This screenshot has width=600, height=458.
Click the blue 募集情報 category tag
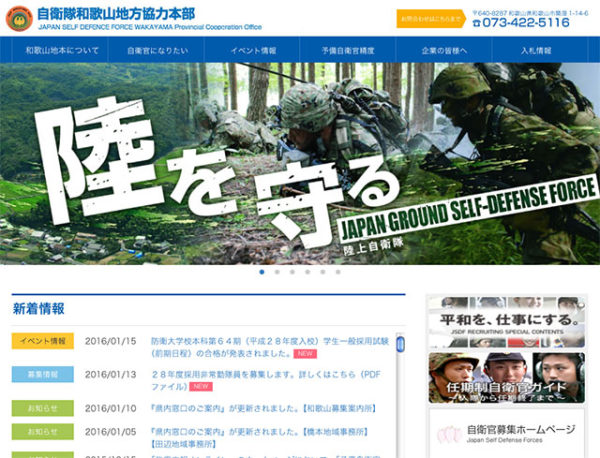click(x=42, y=374)
